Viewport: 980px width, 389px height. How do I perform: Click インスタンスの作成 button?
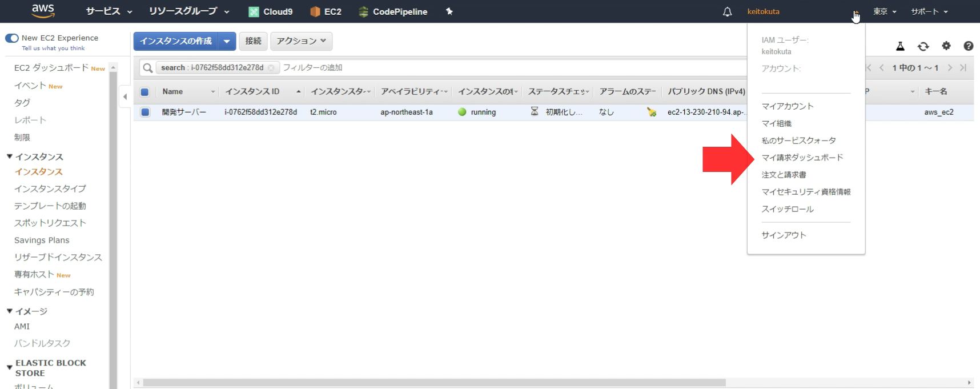(x=176, y=41)
